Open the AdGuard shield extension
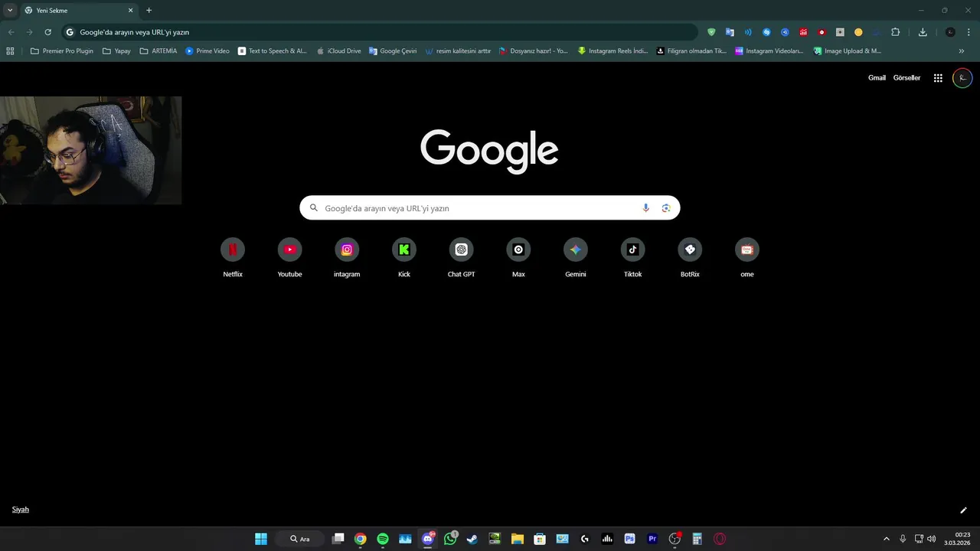 tap(711, 32)
